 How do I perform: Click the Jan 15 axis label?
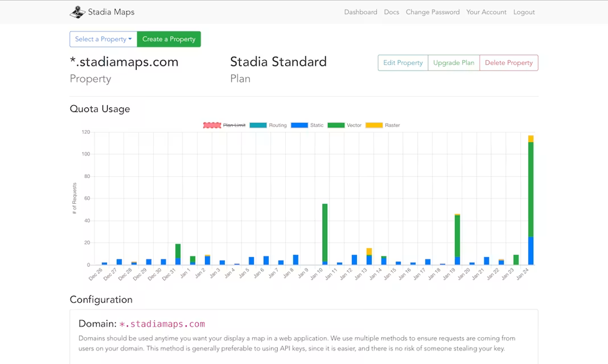pyautogui.click(x=390, y=274)
